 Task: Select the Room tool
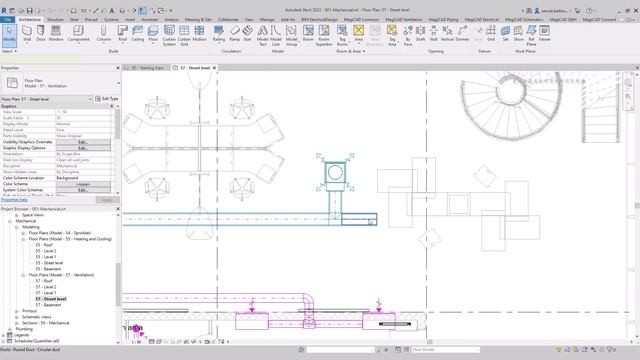(308, 33)
